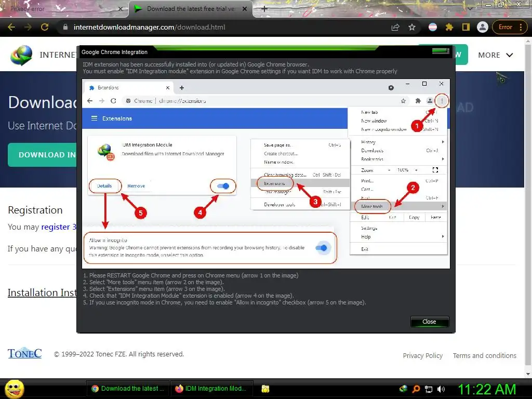
Task: Click the DOWNLOAD IN green button
Action: (43, 155)
